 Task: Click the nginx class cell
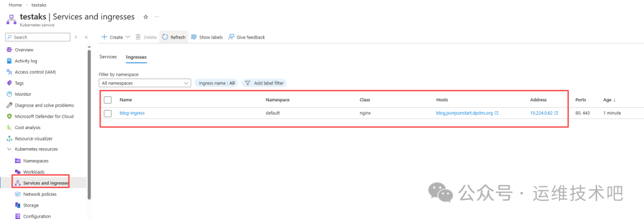(x=365, y=113)
